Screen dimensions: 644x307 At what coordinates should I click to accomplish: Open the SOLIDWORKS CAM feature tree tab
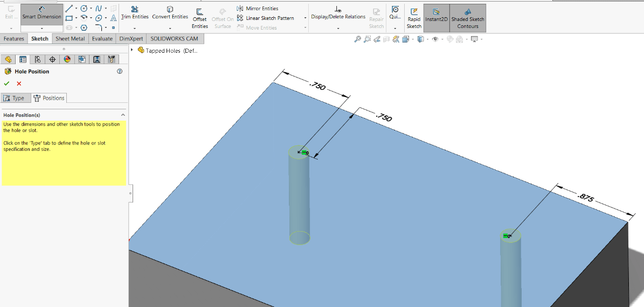[82, 59]
